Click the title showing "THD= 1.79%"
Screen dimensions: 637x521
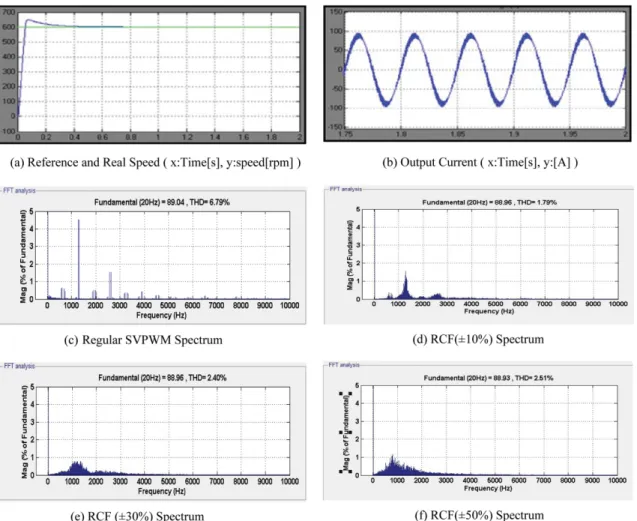489,202
